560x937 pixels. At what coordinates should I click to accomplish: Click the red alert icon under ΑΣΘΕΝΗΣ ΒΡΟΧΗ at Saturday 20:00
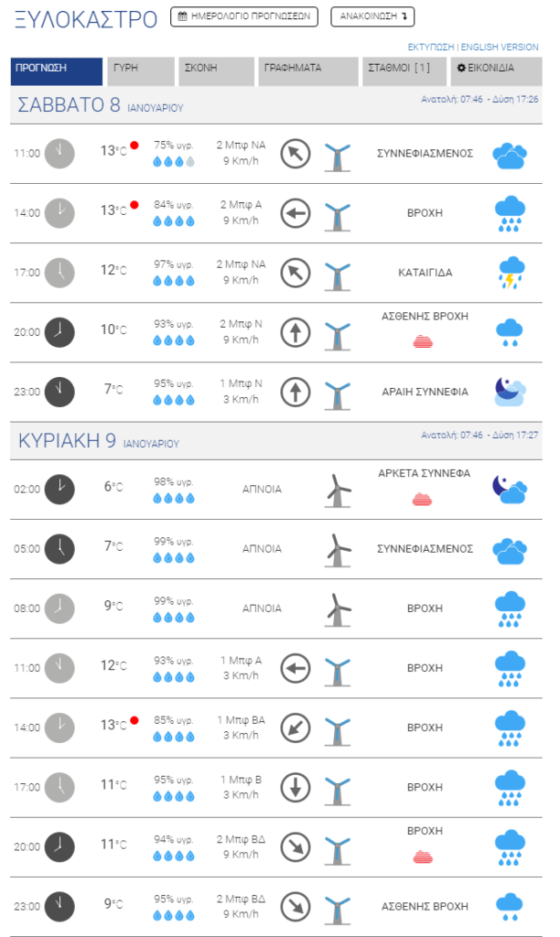click(423, 341)
